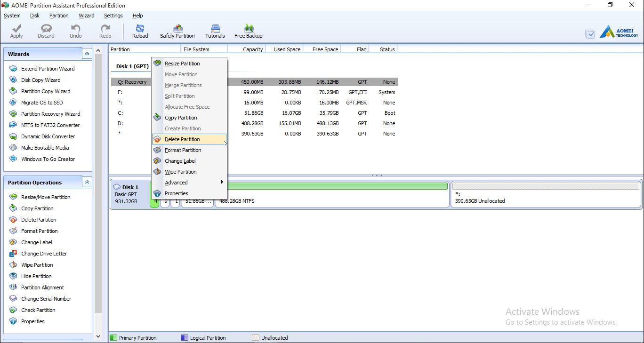Open the Partition menu
The height and width of the screenshot is (343, 644).
(59, 16)
